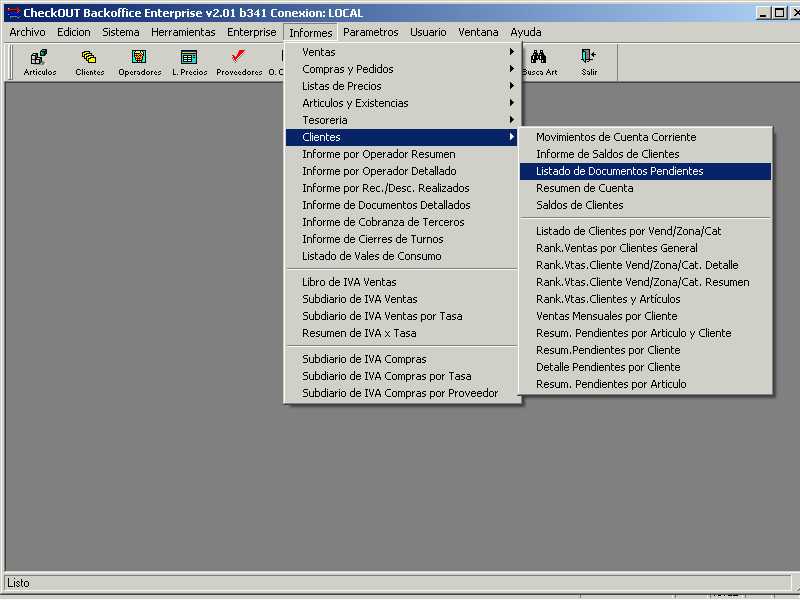Select the plain Subdiario de IVA Ventas entry
Viewport: 800px width, 600px height.
(x=402, y=299)
